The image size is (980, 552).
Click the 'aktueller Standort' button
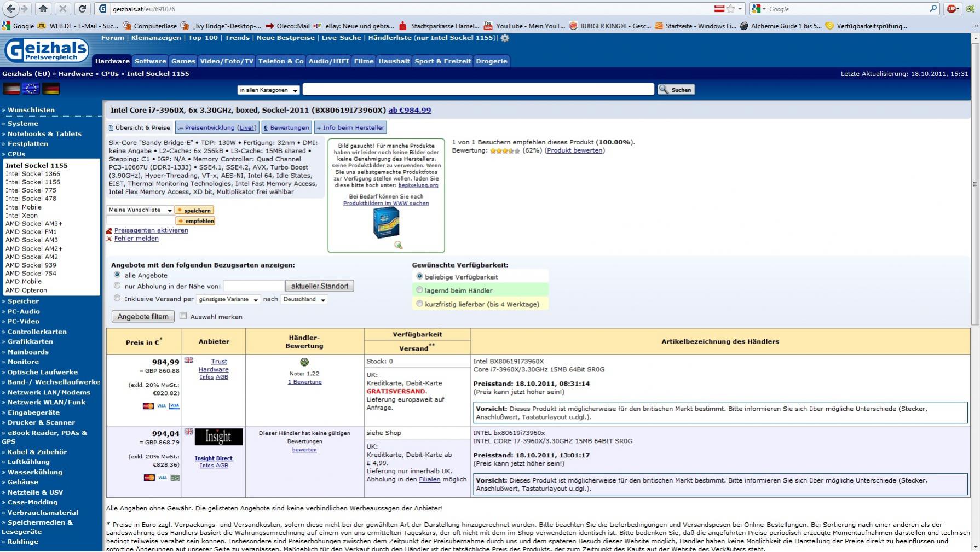[x=320, y=286]
